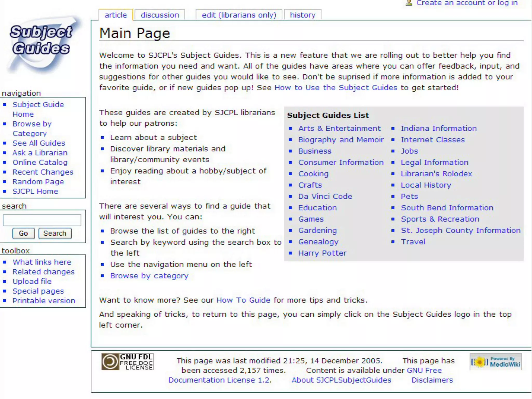532x399 pixels.
Task: Open the Harry Potter subject guide
Action: pos(322,253)
